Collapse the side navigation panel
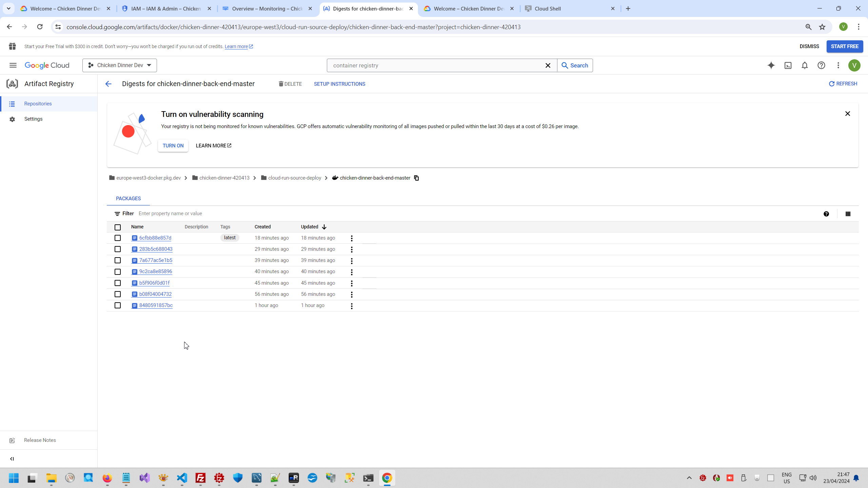 [12, 459]
